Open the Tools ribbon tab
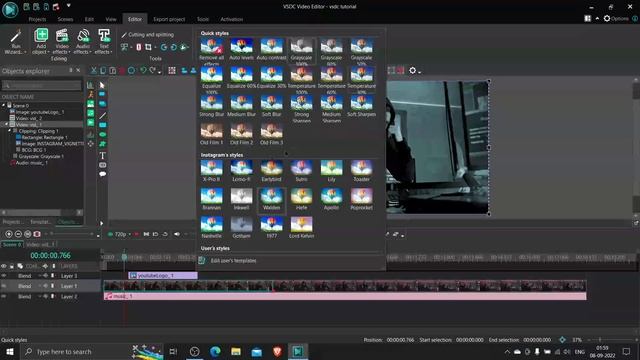 click(x=203, y=19)
